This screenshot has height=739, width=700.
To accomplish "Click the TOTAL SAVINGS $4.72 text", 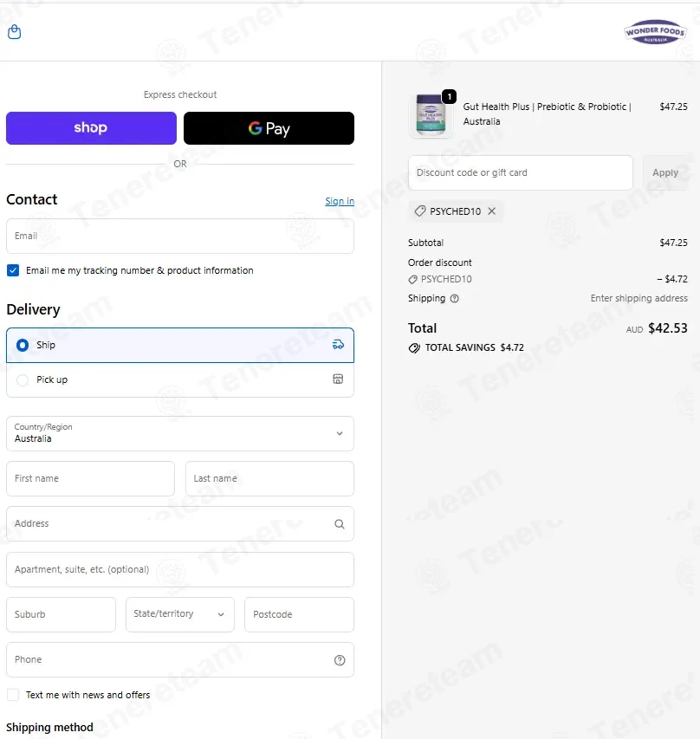I will click(474, 347).
